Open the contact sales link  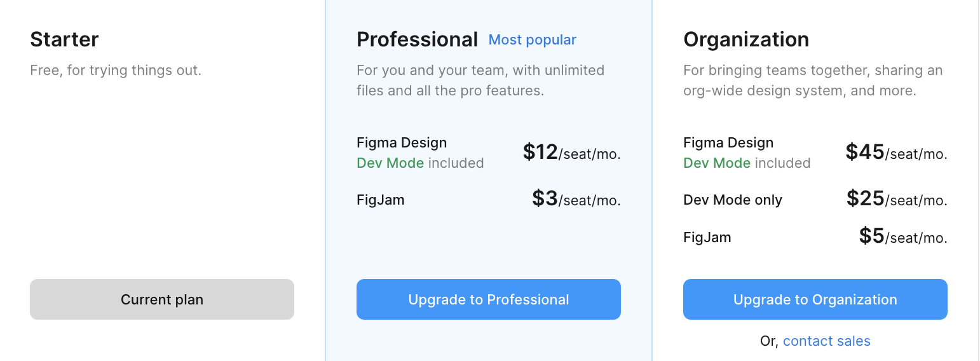point(826,341)
